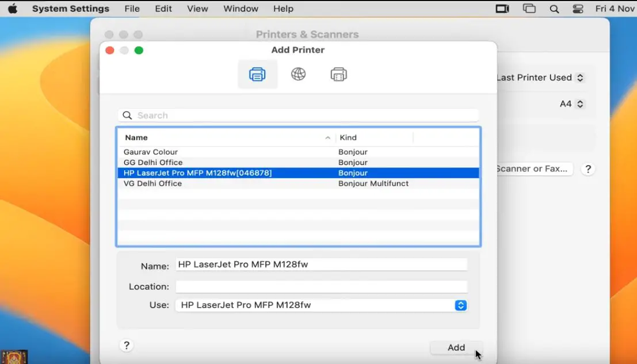Open the IP printer setup globe icon
The height and width of the screenshot is (364, 637).
click(x=297, y=74)
